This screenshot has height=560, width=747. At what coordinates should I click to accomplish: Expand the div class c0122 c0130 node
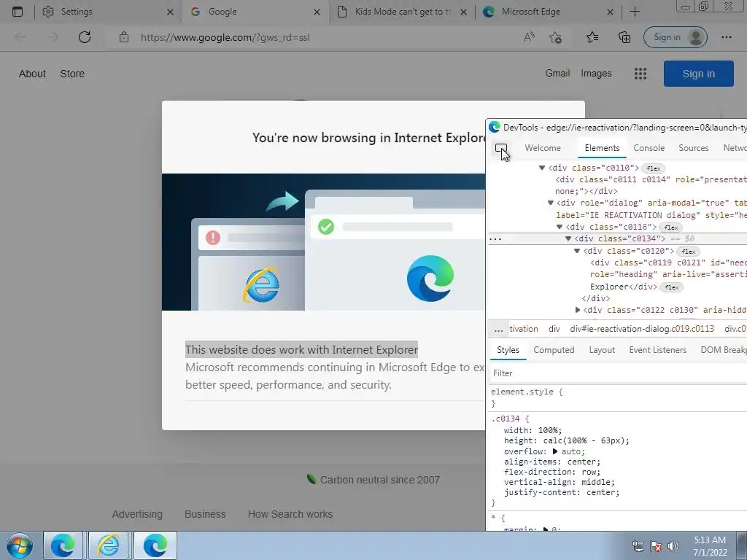[x=578, y=310]
